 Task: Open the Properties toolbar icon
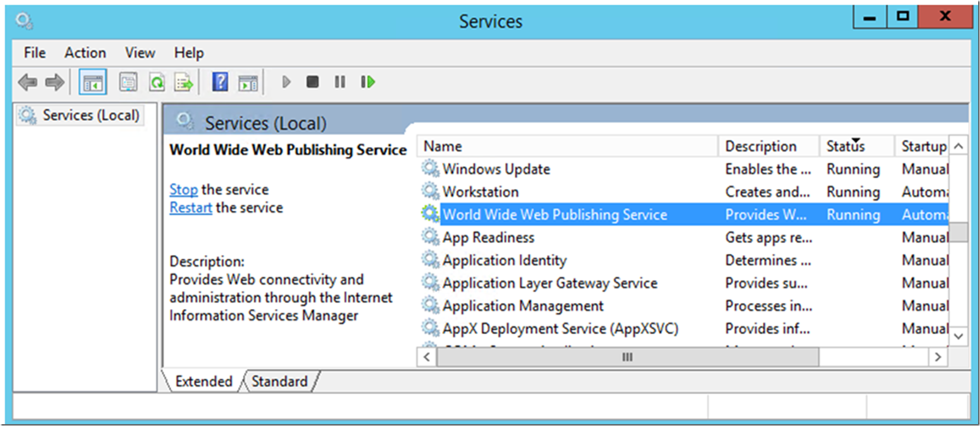point(128,82)
